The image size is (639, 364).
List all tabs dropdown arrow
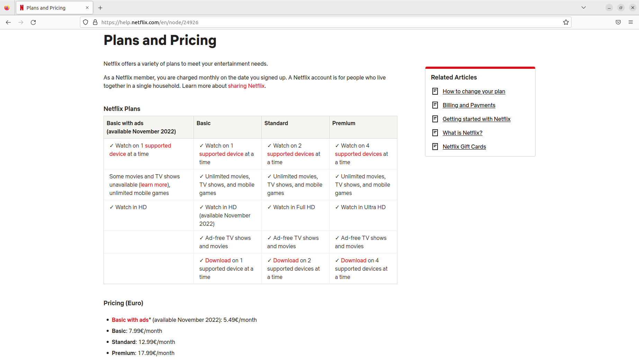[x=584, y=8]
